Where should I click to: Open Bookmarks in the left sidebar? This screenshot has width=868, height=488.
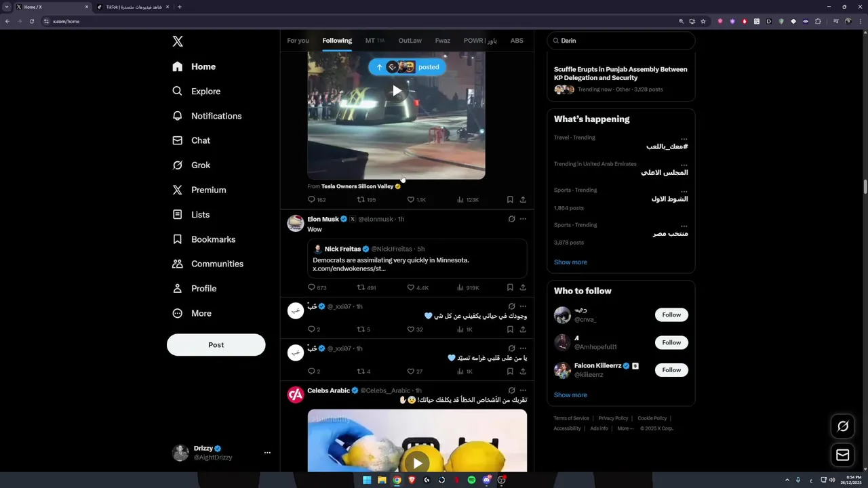(203, 239)
